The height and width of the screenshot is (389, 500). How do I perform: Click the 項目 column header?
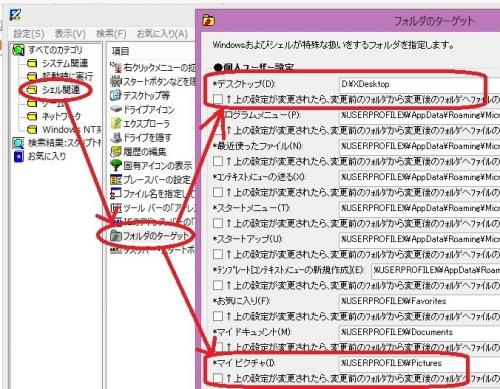click(120, 51)
